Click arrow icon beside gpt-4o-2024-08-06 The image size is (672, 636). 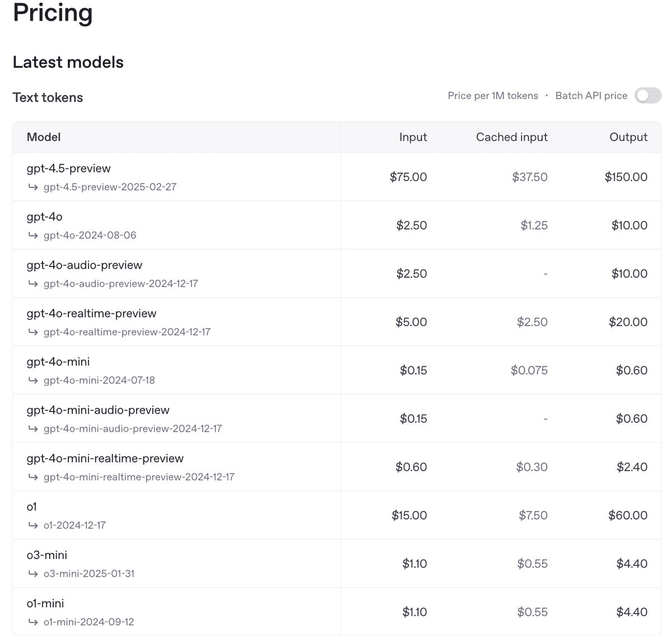(33, 235)
